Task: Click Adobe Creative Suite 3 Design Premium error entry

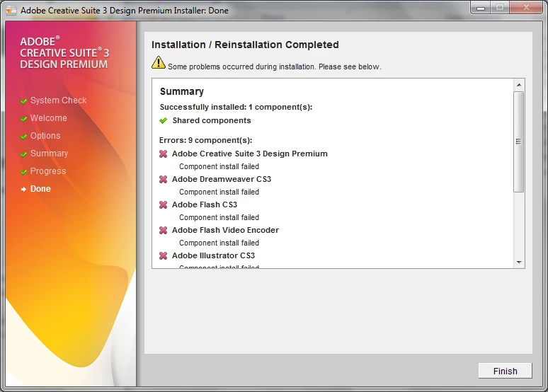Action: pos(249,154)
